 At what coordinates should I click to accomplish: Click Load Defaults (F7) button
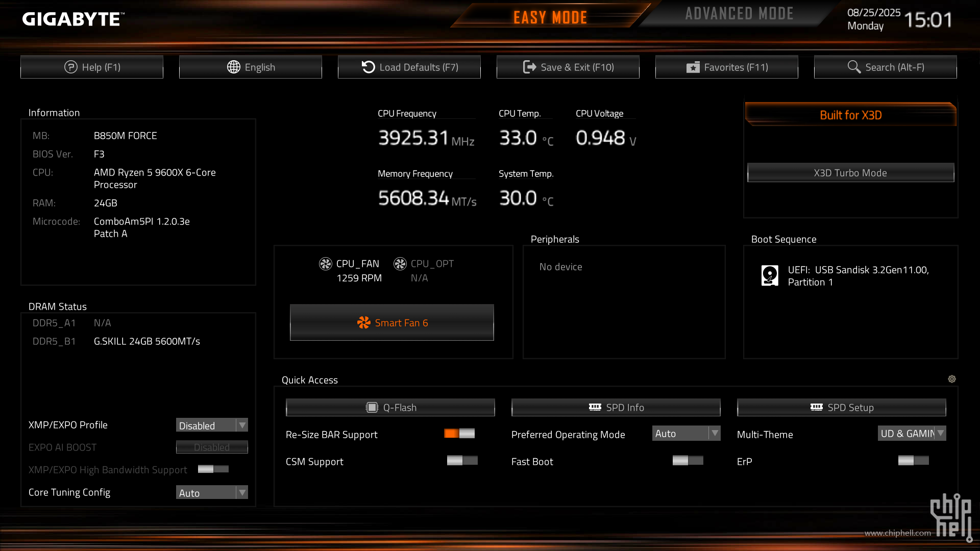coord(409,67)
